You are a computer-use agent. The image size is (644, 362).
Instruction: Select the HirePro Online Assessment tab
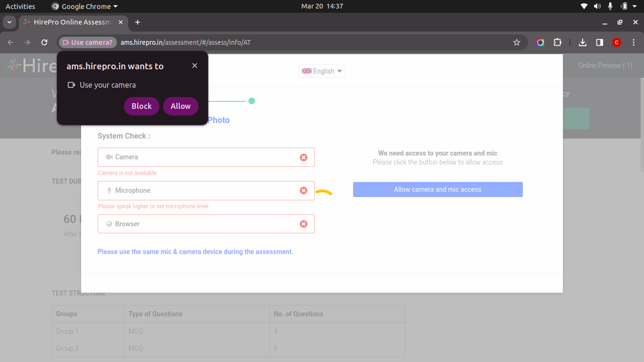click(73, 22)
